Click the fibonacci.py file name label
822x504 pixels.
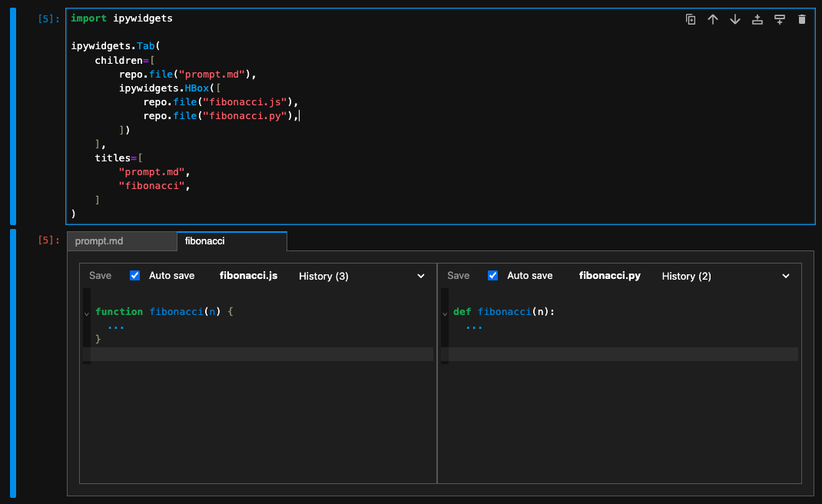click(x=610, y=275)
